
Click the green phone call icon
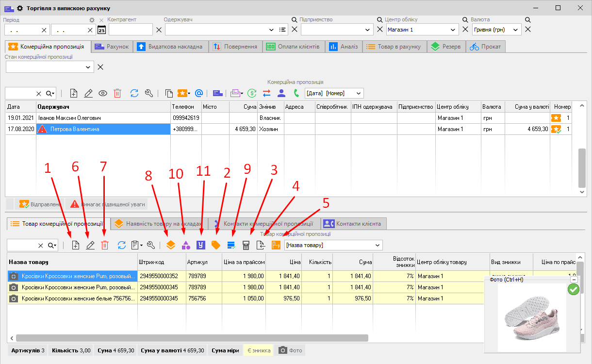pyautogui.click(x=296, y=93)
